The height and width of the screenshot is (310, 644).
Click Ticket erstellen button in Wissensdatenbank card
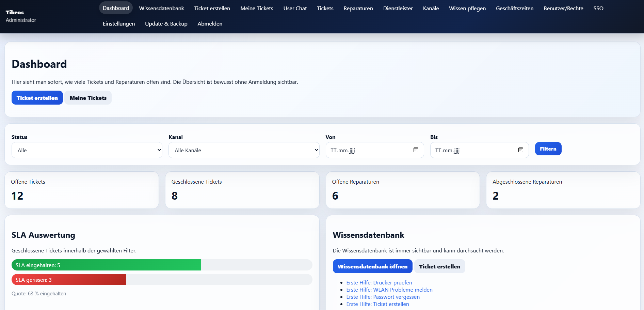(439, 266)
